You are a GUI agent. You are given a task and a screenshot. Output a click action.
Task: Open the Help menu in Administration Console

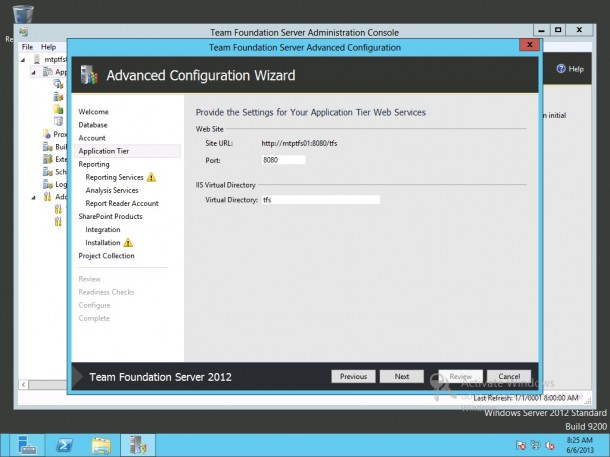point(49,47)
